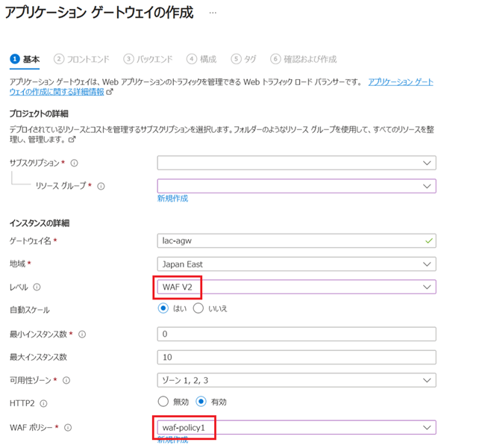Select 無効 for HTTP2
Screen dimensions: 485x448
[x=163, y=402]
